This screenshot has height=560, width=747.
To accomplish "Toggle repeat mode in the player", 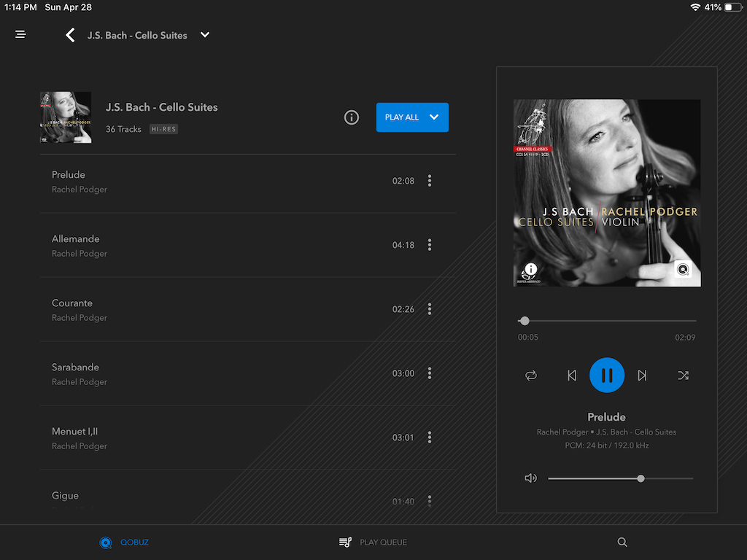I will tap(531, 376).
